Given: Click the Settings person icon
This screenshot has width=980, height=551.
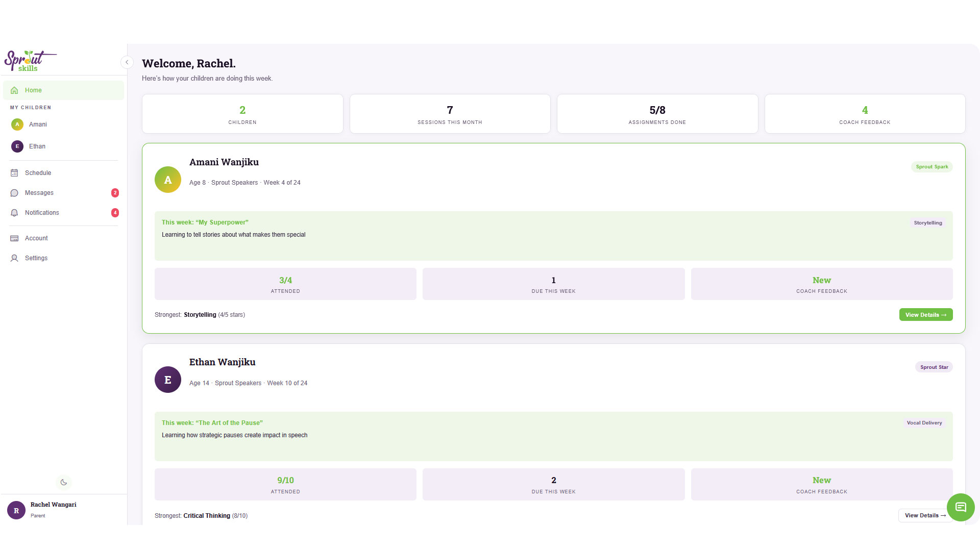Looking at the screenshot, I should click(x=14, y=258).
